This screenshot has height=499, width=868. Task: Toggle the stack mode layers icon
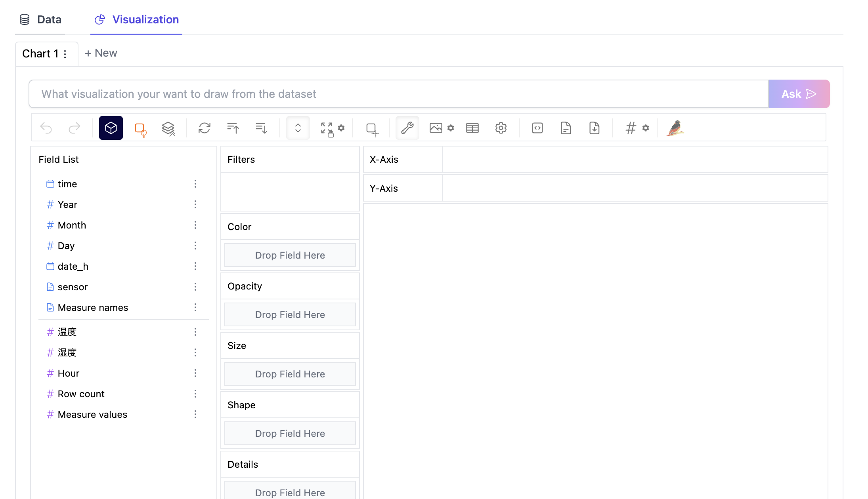[x=168, y=128]
